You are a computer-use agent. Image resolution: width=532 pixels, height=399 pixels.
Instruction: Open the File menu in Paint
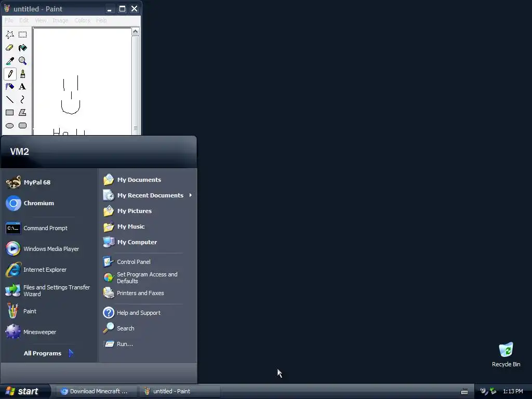click(x=9, y=20)
